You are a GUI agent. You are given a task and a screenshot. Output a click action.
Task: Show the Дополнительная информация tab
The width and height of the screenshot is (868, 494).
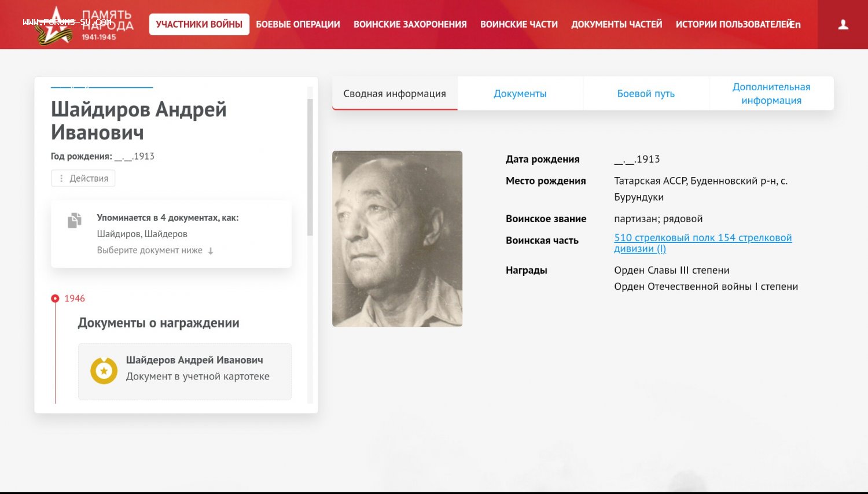(771, 94)
